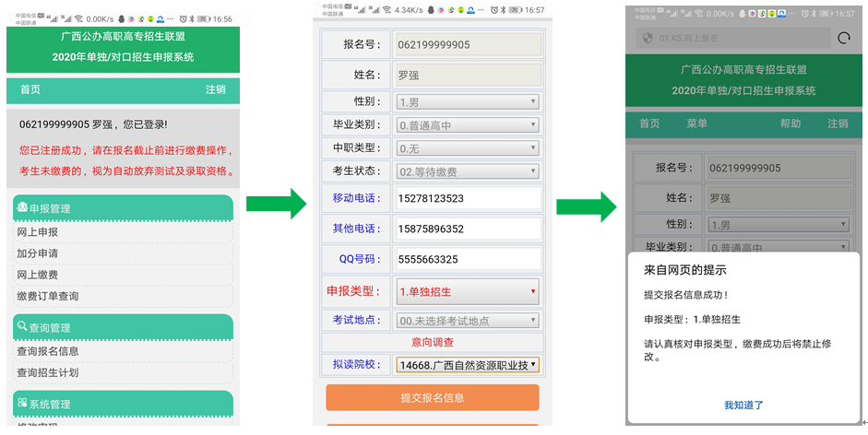Open the 缴费订单查询 link
This screenshot has height=435, width=868.
pos(48,296)
